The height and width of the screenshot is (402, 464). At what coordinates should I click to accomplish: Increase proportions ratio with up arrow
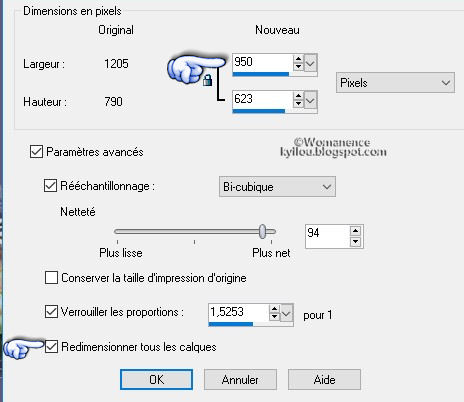[x=274, y=309]
